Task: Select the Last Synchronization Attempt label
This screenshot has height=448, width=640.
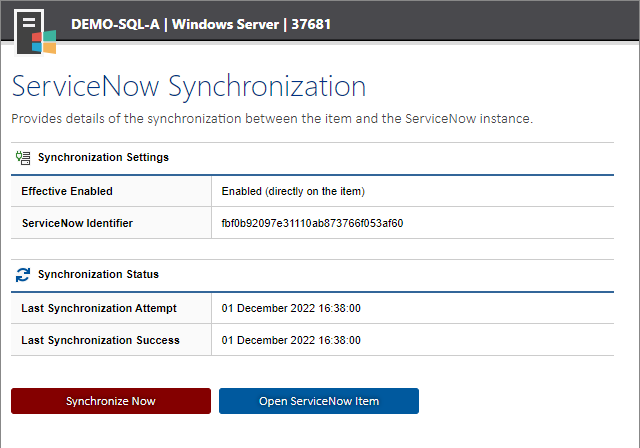Action: click(99, 308)
